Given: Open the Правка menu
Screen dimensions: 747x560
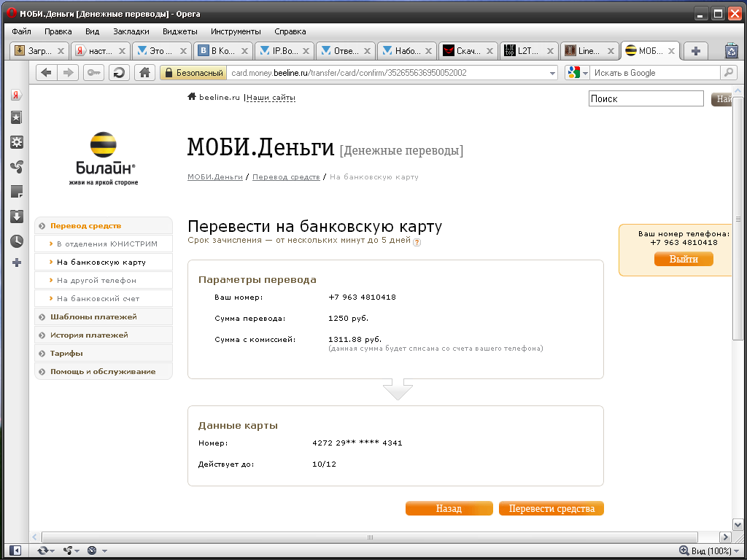Looking at the screenshot, I should (58, 31).
